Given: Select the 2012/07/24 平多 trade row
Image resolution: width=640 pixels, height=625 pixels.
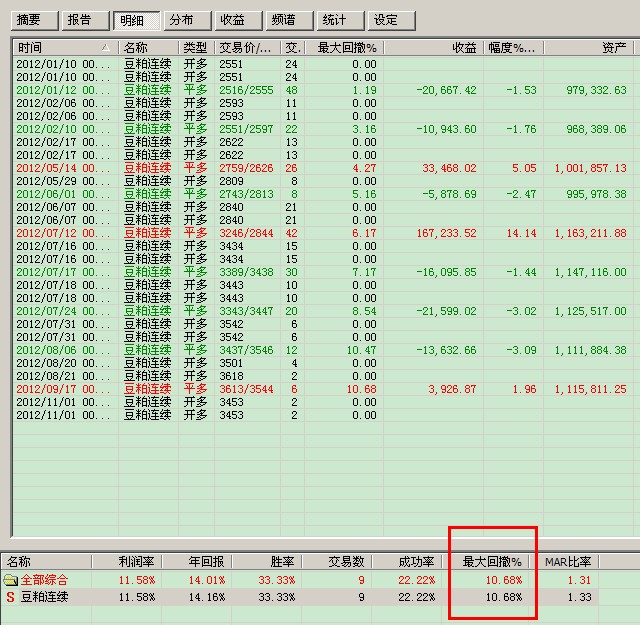Looking at the screenshot, I should 321,311.
